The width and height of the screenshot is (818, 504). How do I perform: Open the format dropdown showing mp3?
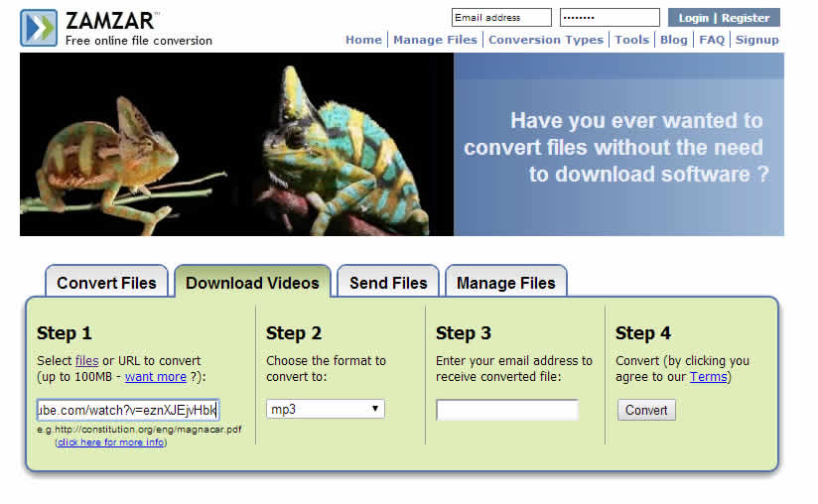click(x=326, y=409)
